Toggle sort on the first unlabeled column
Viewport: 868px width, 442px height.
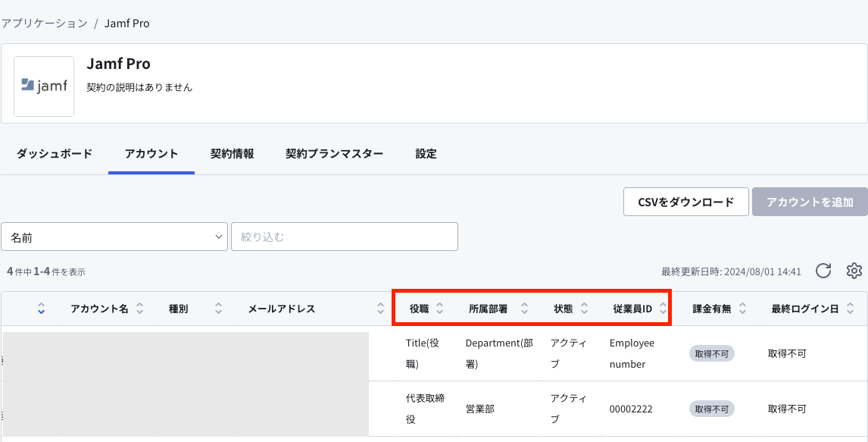pos(41,309)
